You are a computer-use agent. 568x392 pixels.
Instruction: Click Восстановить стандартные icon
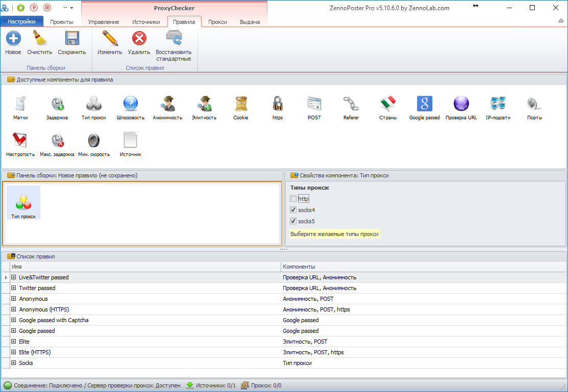coord(174,38)
